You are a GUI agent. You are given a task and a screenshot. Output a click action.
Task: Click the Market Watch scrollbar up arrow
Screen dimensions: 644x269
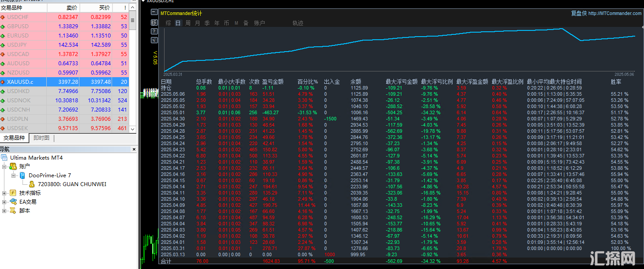click(x=133, y=8)
